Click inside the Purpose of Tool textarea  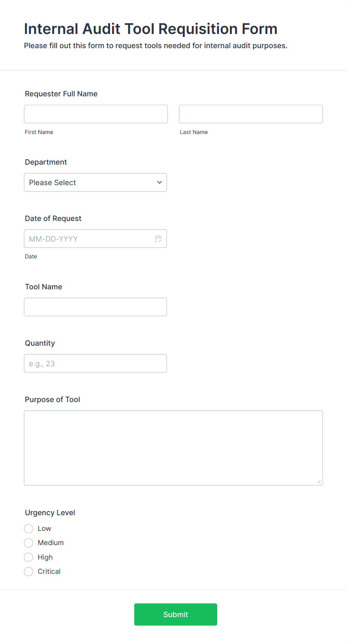(x=173, y=448)
